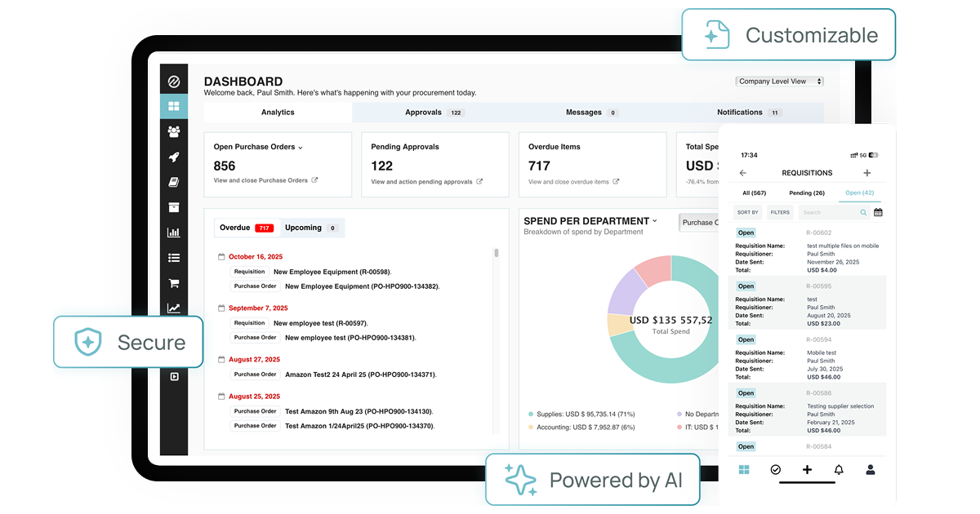Image resolution: width=980 pixels, height=514 pixels.
Task: Click the August 27, 2025 date heading
Action: coord(254,359)
